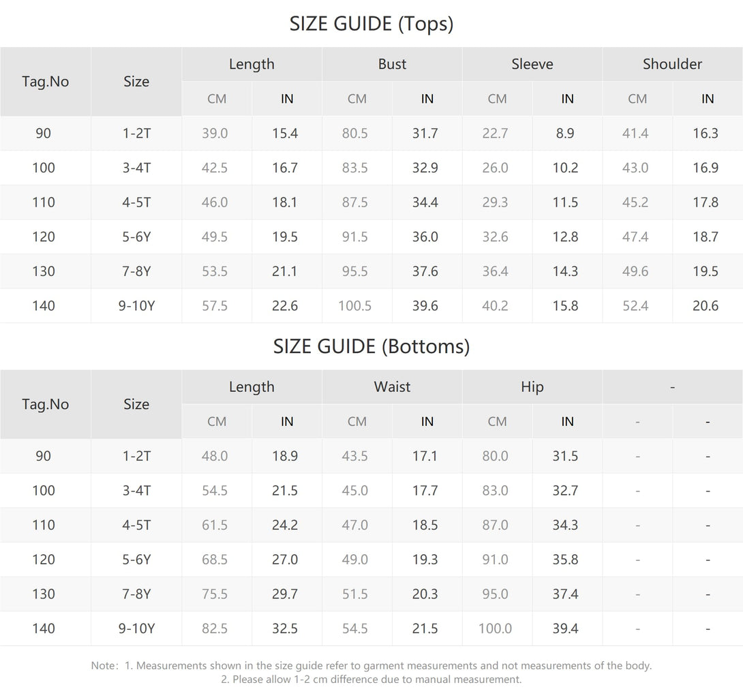Select Length header in the Bottoms table
Screen dimensions: 743x700
point(252,386)
